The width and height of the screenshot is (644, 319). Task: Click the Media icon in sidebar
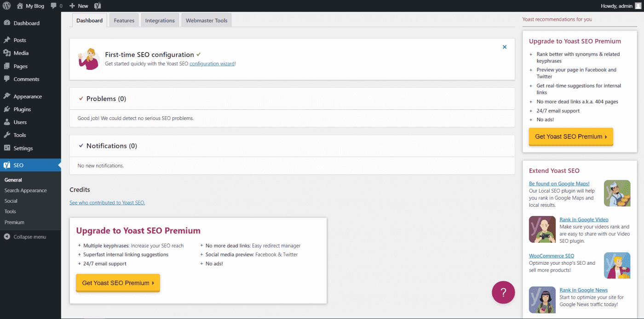pyautogui.click(x=7, y=53)
